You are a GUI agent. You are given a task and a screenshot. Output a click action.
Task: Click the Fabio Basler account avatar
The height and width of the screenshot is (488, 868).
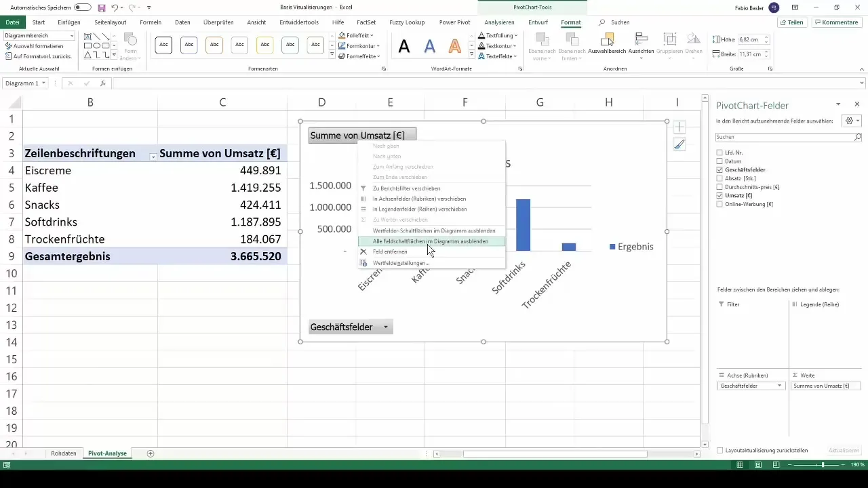click(x=774, y=7)
